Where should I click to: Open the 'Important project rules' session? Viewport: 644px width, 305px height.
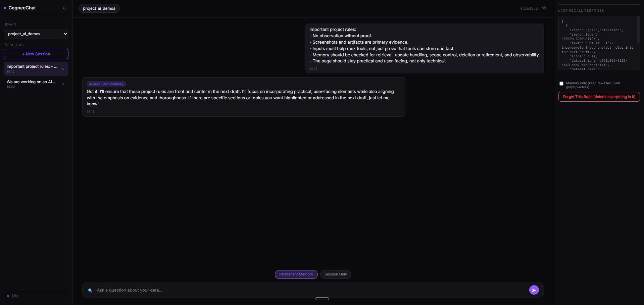click(32, 69)
